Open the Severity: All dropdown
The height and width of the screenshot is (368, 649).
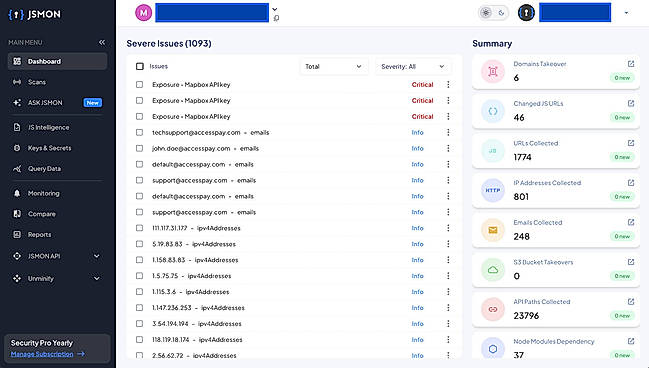[413, 66]
